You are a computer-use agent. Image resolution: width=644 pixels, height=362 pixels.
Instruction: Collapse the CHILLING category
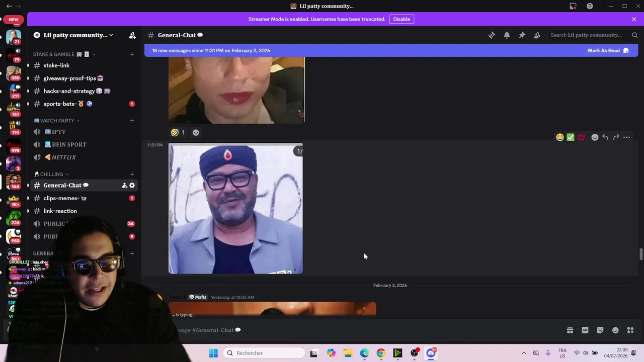point(52,174)
